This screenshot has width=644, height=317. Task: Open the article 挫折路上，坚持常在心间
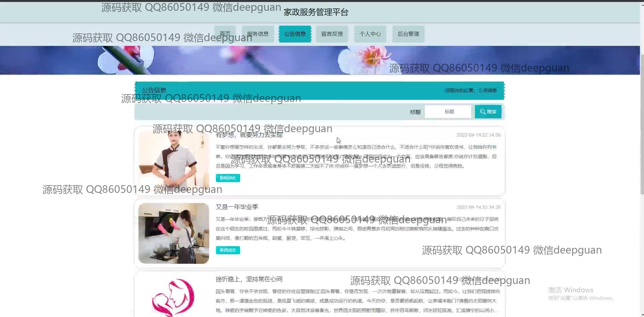(249, 279)
